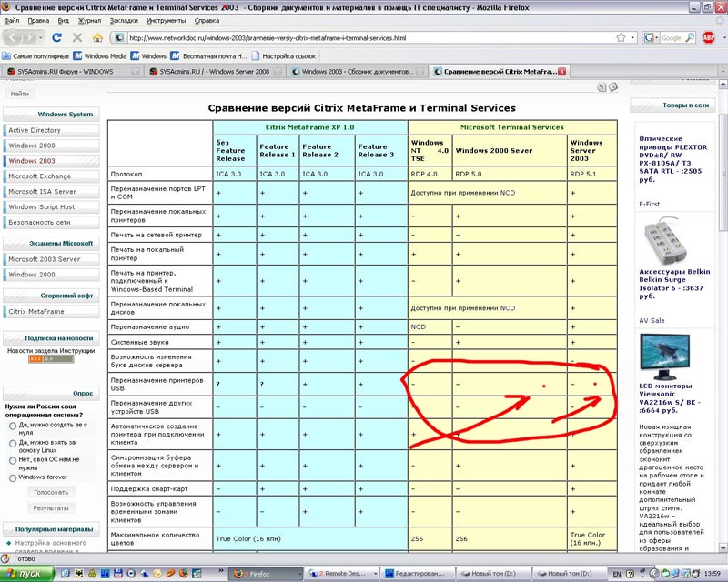
Task: Open the Оптические приводы PLEXTOR ad link
Action: (672, 159)
